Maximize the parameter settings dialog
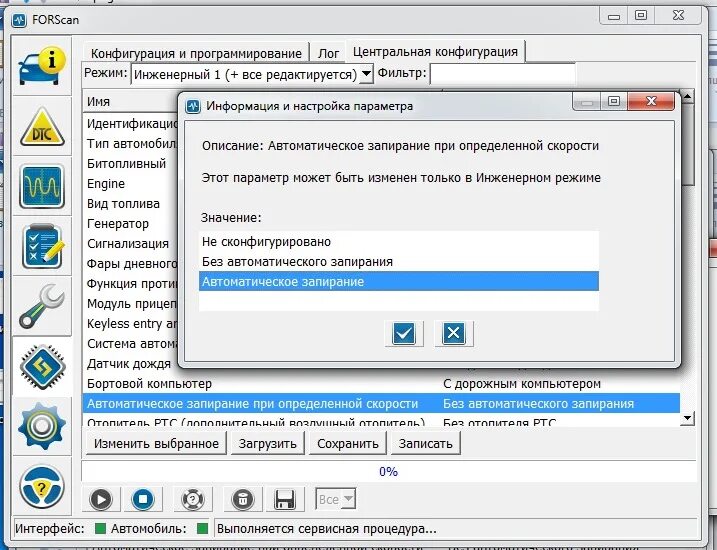The image size is (717, 550). 614,101
